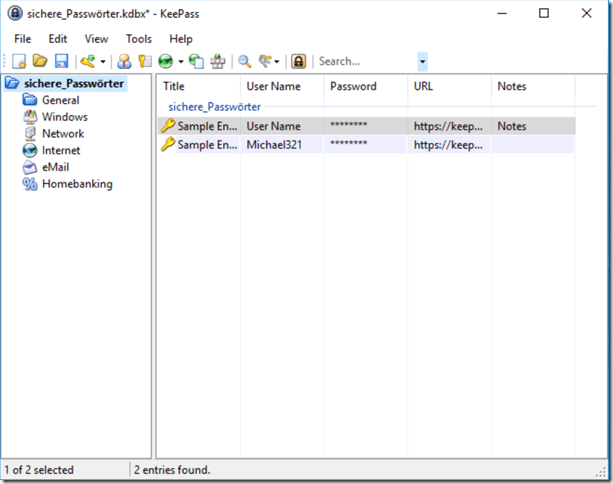Expand the Open URL dropdown arrow

pos(180,62)
